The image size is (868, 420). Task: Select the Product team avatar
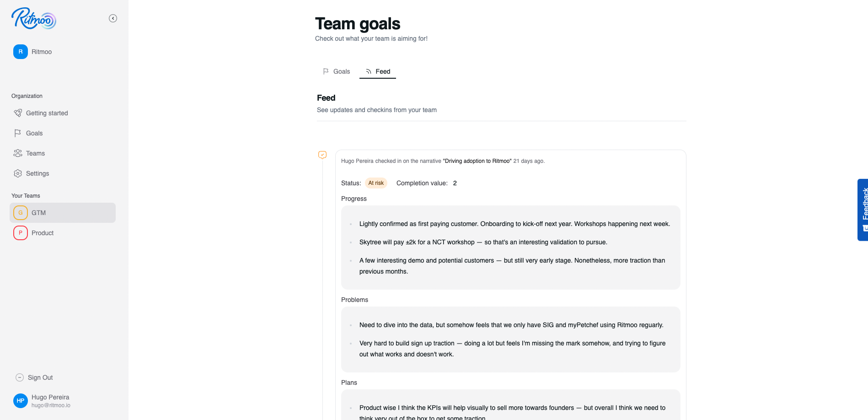coord(21,233)
